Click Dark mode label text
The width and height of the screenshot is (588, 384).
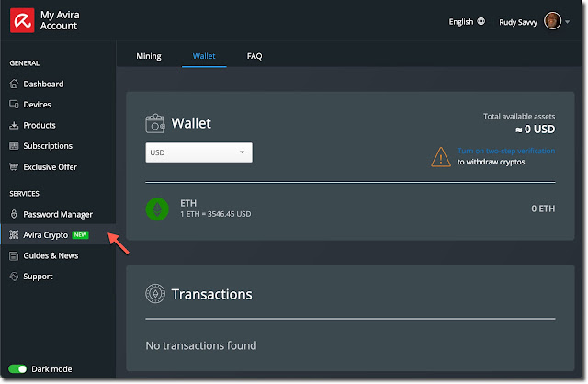(x=51, y=369)
